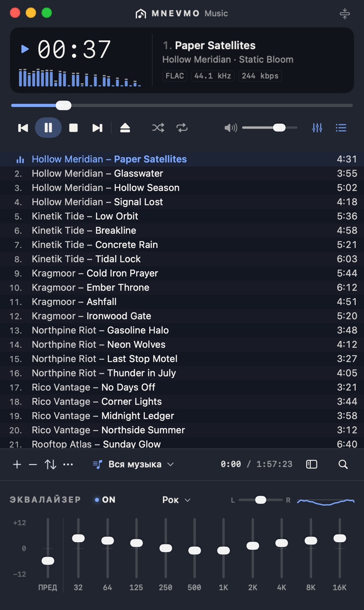The height and width of the screenshot is (610, 364).
Task: Switch the equalizer ON indicator off
Action: (105, 500)
